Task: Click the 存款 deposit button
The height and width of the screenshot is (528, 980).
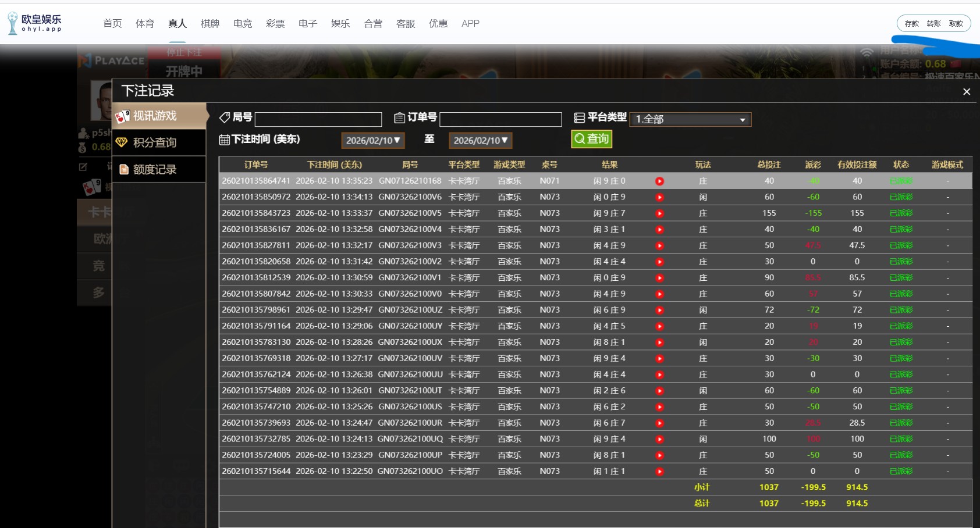Action: (x=911, y=24)
